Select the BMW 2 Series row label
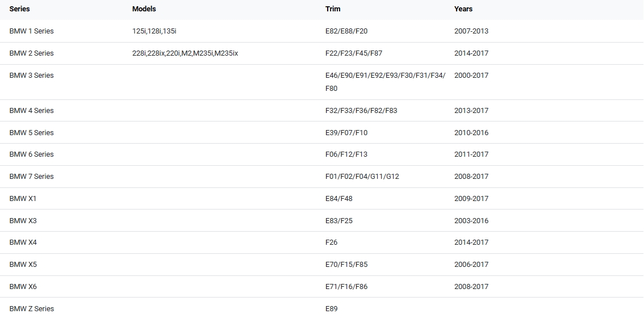The height and width of the screenshot is (318, 644). tap(31, 53)
